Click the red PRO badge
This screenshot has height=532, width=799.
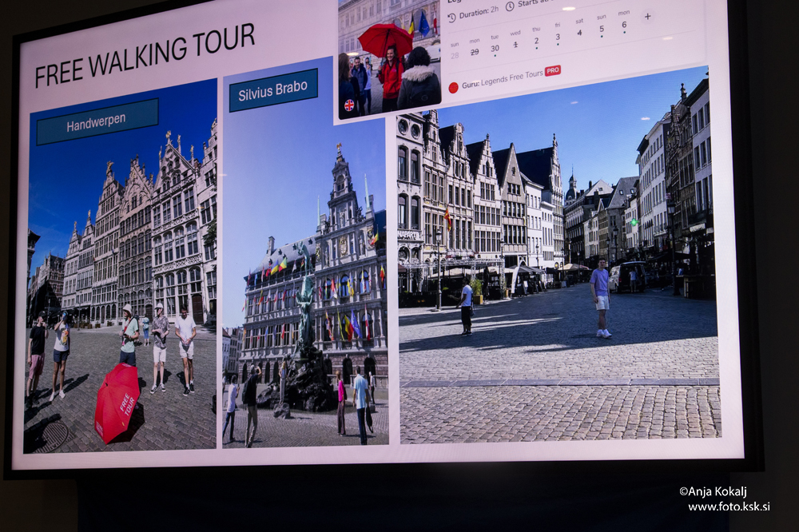tap(552, 70)
